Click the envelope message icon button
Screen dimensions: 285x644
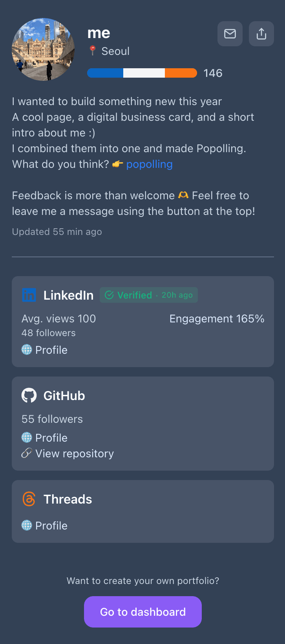pos(230,34)
